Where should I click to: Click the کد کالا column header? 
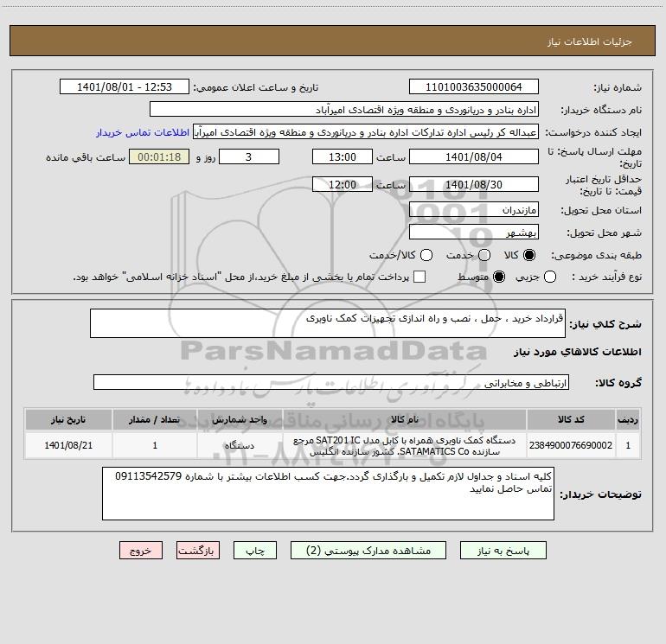(x=571, y=419)
